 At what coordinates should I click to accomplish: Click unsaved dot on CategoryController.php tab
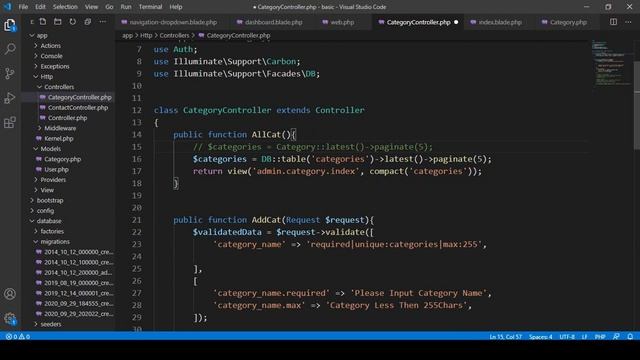456,22
